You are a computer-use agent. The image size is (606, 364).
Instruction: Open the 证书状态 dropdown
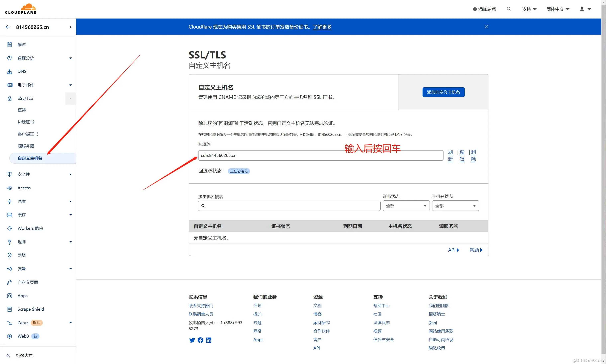pos(406,206)
